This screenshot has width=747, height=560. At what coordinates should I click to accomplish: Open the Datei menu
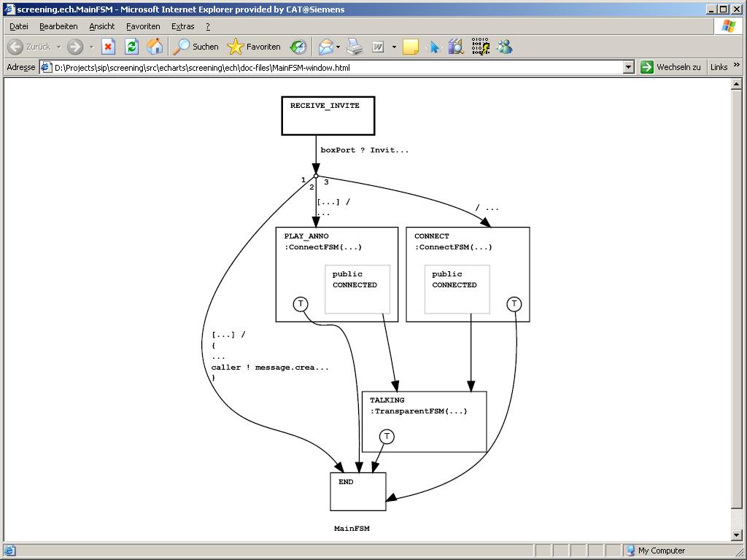(18, 27)
